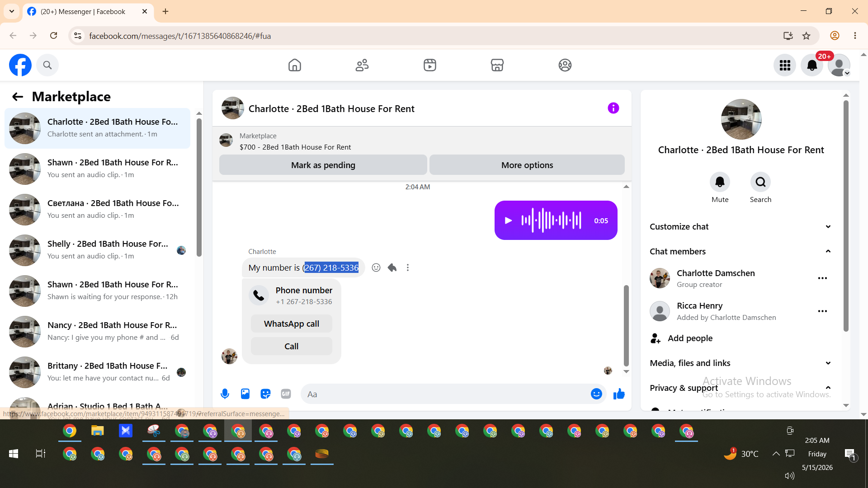Open emoji picker in the message box

[596, 394]
